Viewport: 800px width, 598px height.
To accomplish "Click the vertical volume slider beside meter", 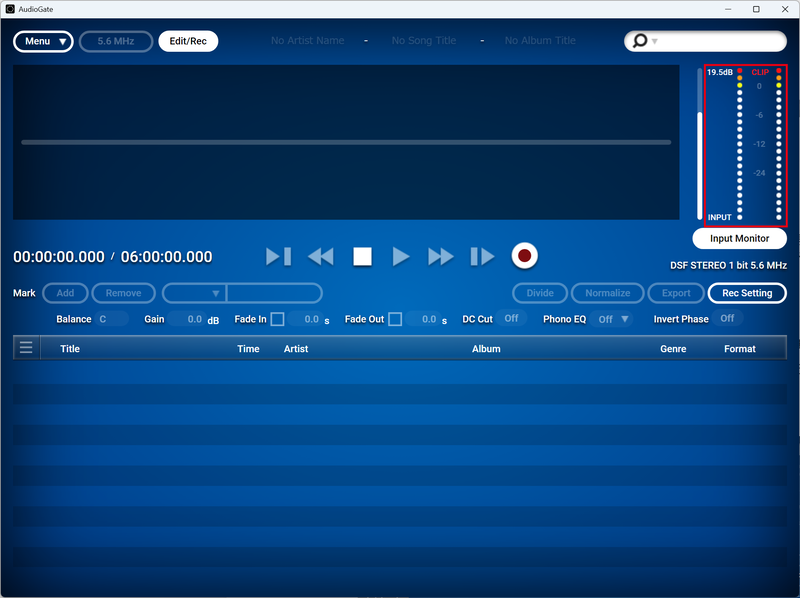I will point(699,144).
